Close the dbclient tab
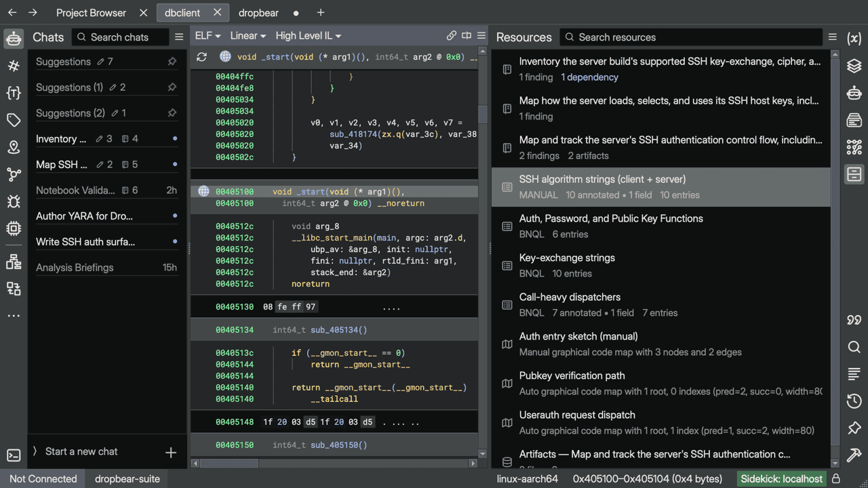This screenshot has width=868, height=488. tap(217, 12)
